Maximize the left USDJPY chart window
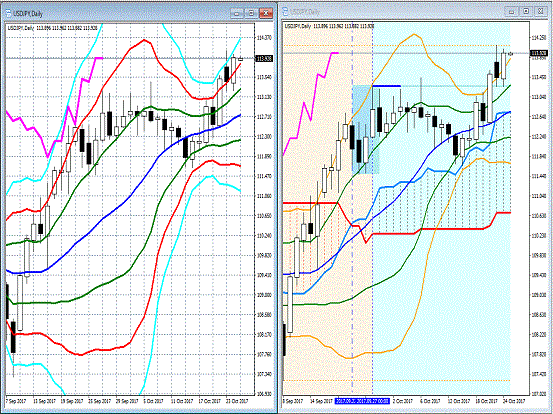The width and height of the screenshot is (553, 414). (x=251, y=13)
